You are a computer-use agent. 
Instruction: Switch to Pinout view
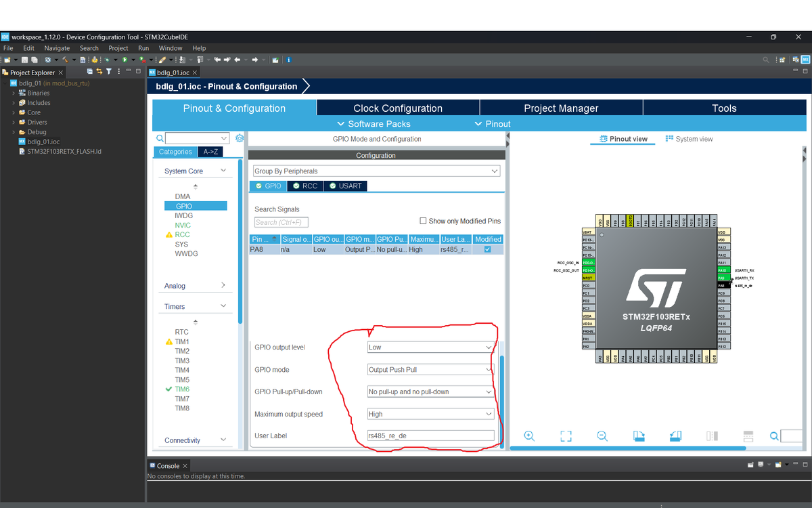[623, 139]
